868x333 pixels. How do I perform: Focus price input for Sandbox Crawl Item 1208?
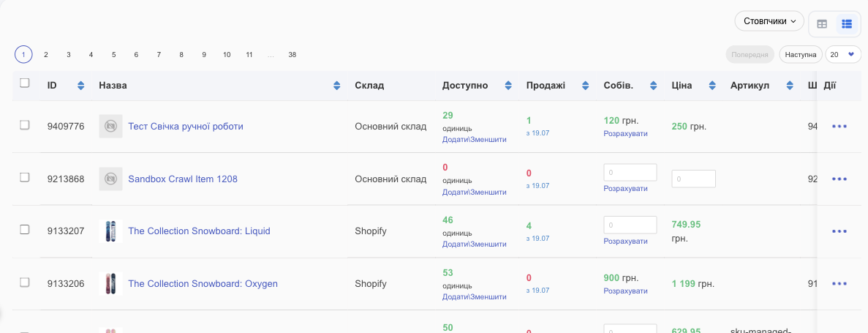click(x=694, y=179)
